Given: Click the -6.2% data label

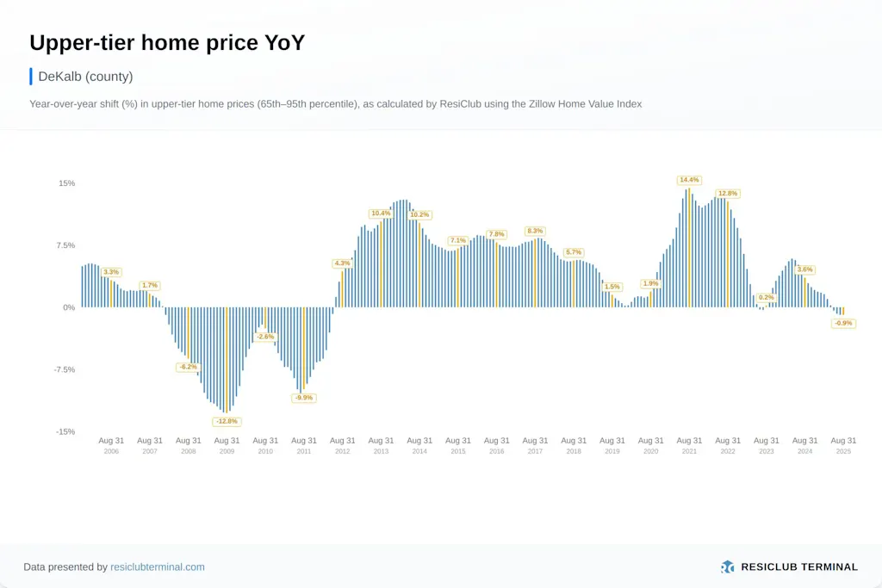Looking at the screenshot, I should [188, 367].
